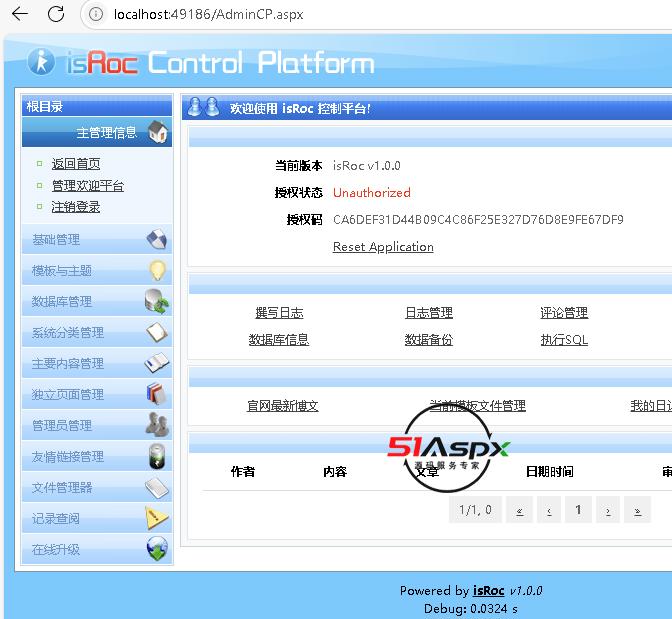Go to last page with » button
This screenshot has height=619, width=672.
pyautogui.click(x=638, y=510)
